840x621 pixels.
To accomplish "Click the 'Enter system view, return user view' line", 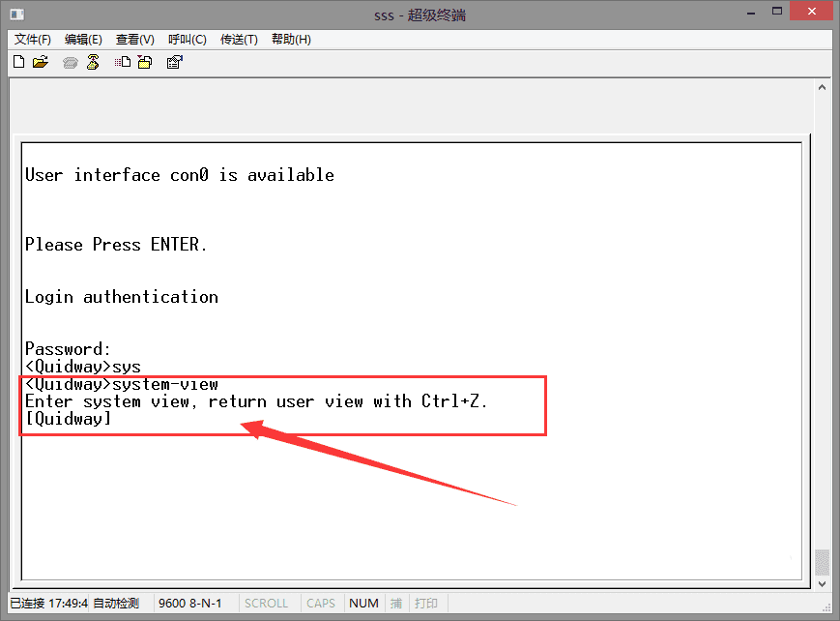I will pyautogui.click(x=256, y=401).
